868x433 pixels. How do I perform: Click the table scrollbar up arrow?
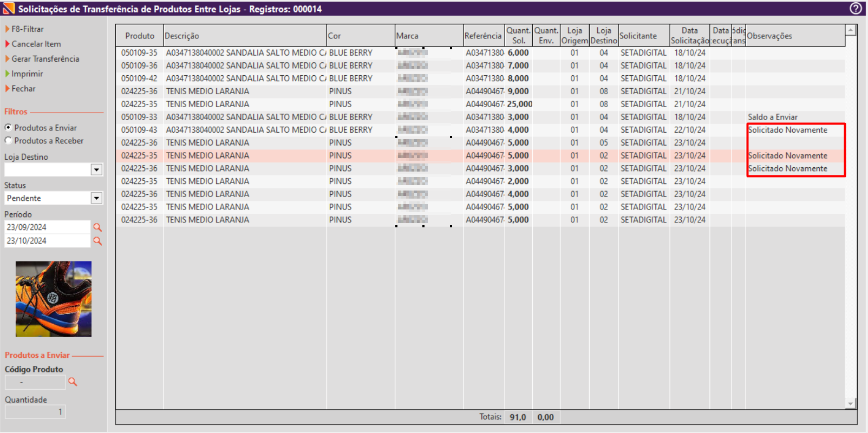pos(851,30)
